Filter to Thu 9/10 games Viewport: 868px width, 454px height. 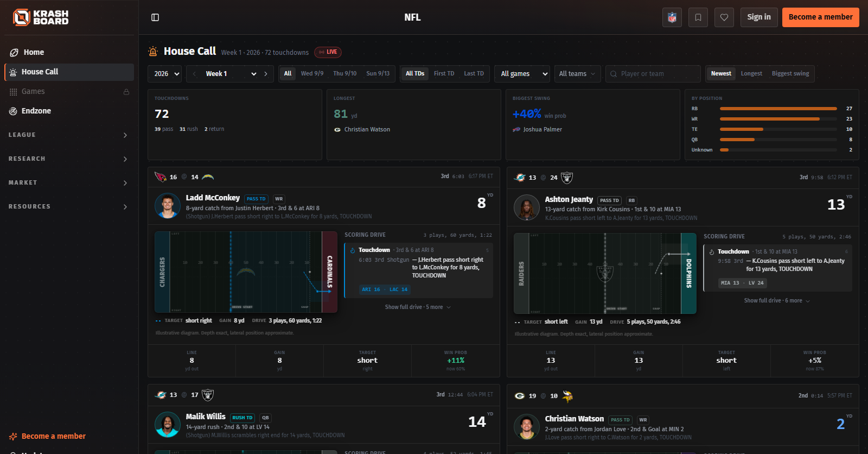tap(345, 74)
